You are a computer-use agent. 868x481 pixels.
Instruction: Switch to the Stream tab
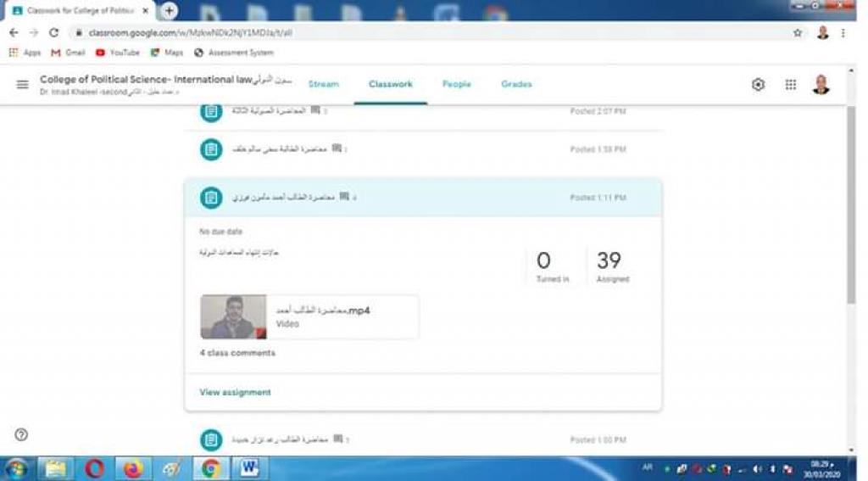[323, 84]
